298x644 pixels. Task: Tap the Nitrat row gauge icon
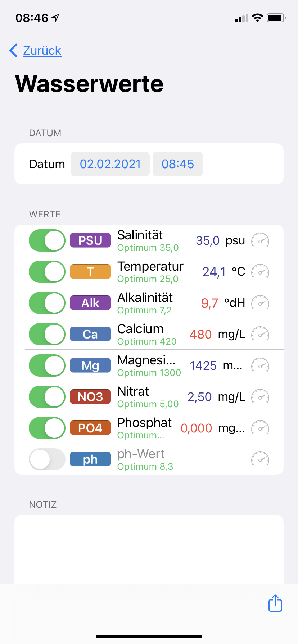pyautogui.click(x=260, y=397)
